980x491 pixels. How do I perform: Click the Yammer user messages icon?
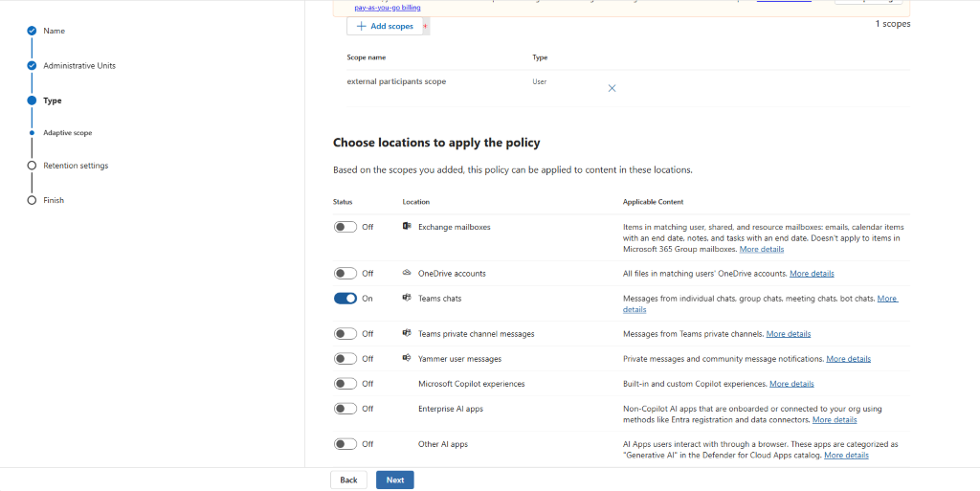coord(406,359)
